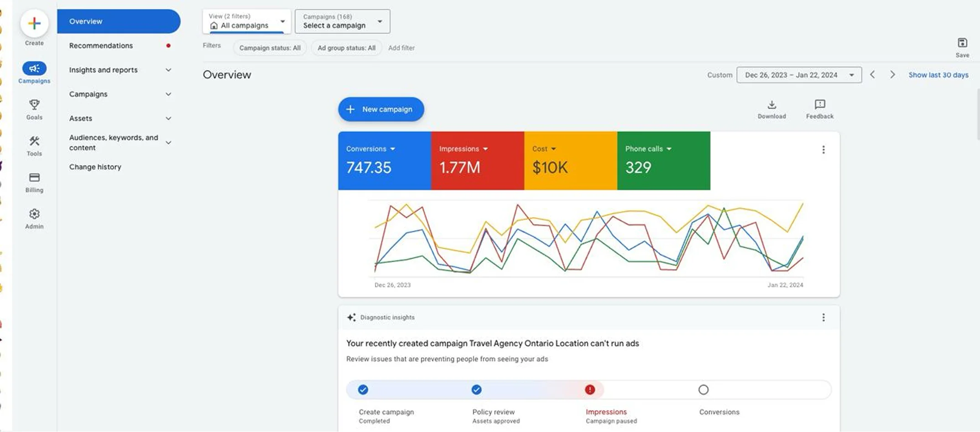Click the Create plus icon
Viewport: 980px width, 432px height.
point(34,23)
